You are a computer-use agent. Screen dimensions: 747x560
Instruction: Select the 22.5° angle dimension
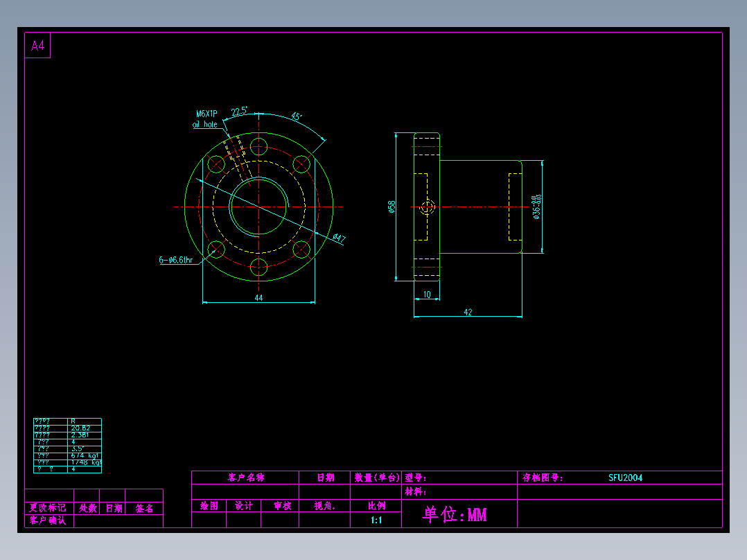(239, 112)
